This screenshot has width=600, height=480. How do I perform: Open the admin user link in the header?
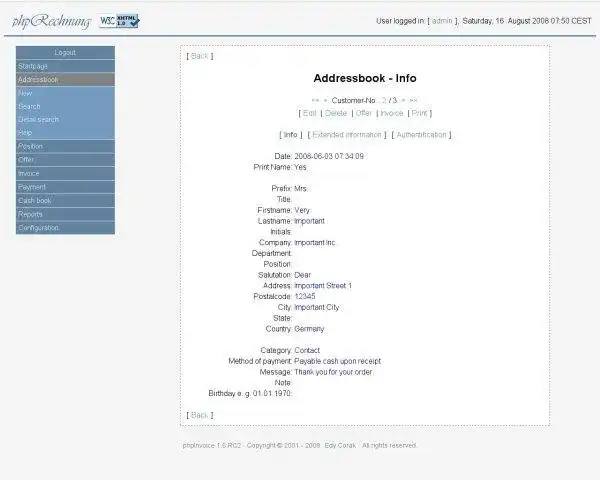point(442,21)
